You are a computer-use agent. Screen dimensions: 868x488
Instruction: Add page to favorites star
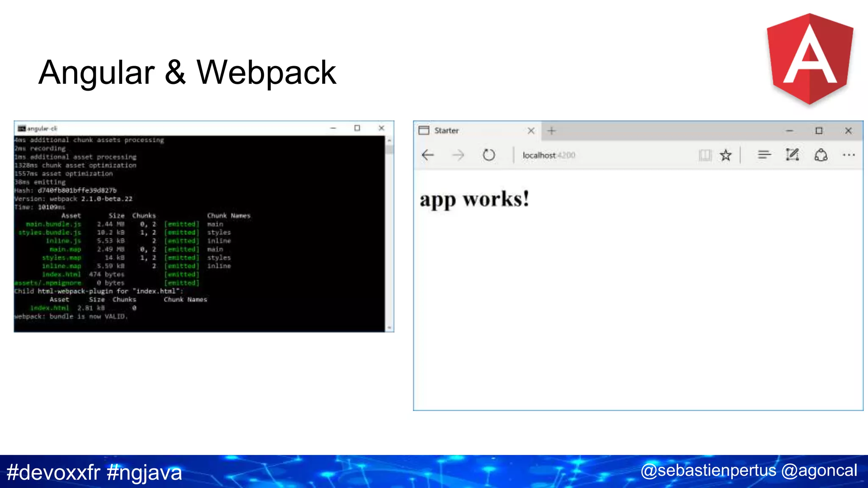[726, 155]
